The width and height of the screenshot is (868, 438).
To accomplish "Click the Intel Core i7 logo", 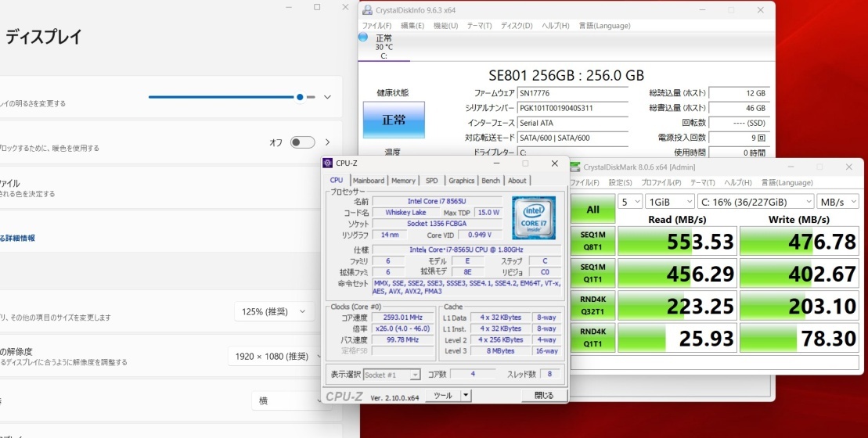I will [534, 217].
